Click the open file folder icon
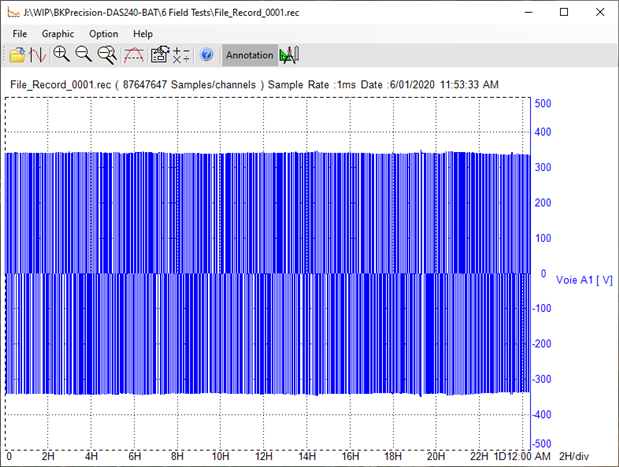The width and height of the screenshot is (619, 467). pyautogui.click(x=18, y=55)
